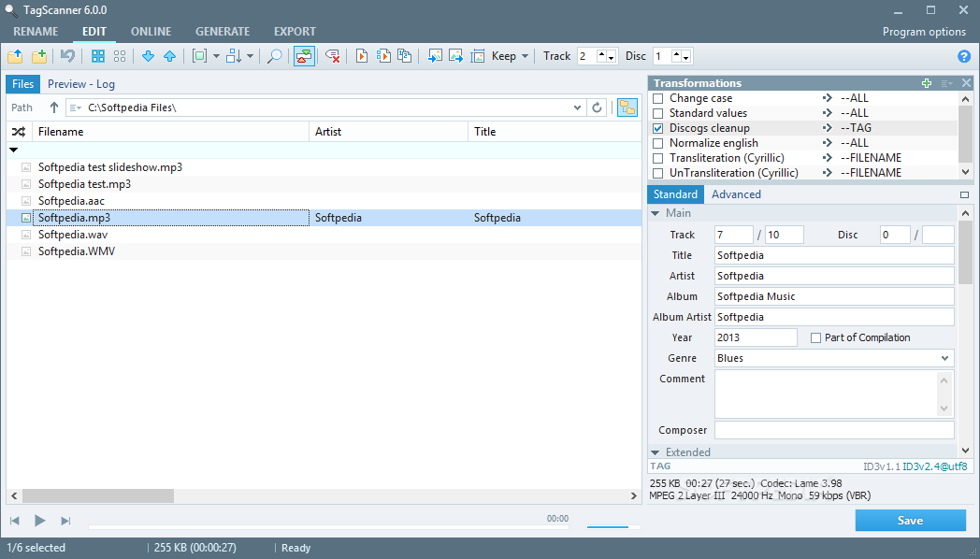
Task: Add a transformation with green plus icon
Action: coord(927,83)
